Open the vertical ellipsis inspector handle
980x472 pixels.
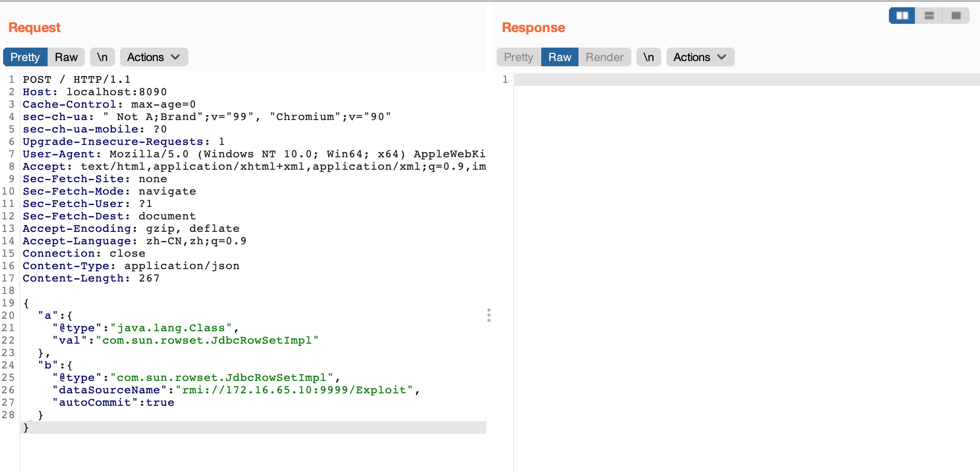(x=489, y=315)
